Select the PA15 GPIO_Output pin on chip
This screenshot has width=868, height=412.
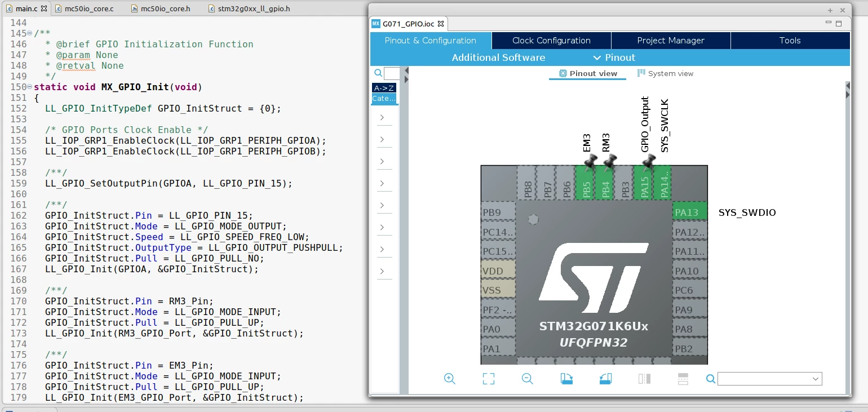(x=645, y=182)
